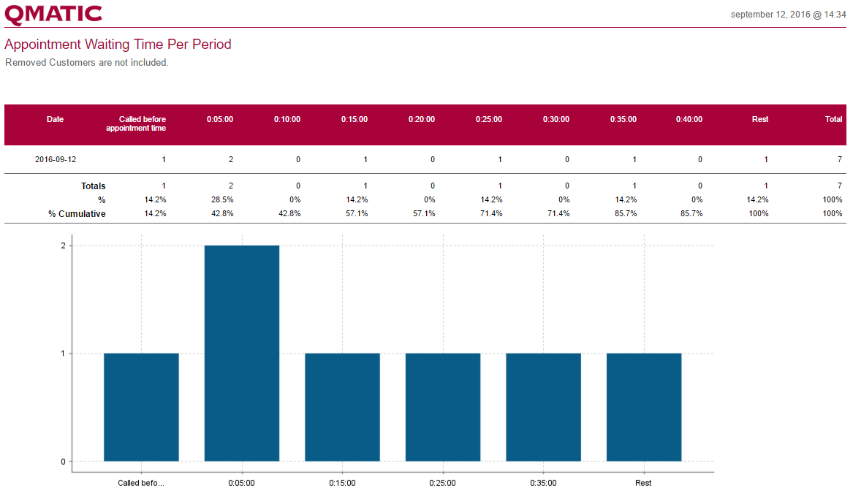Select the 2016-09-12 date row cell
853x504 pixels.
pyautogui.click(x=56, y=159)
